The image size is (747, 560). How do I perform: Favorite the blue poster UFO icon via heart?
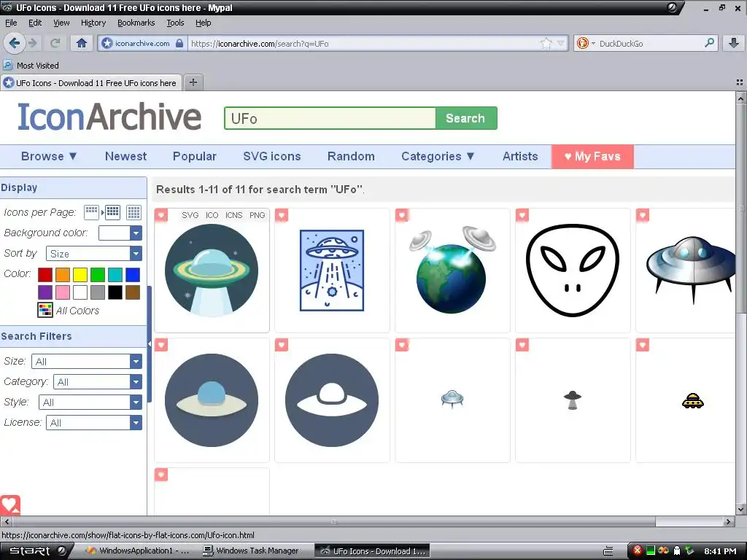click(282, 215)
